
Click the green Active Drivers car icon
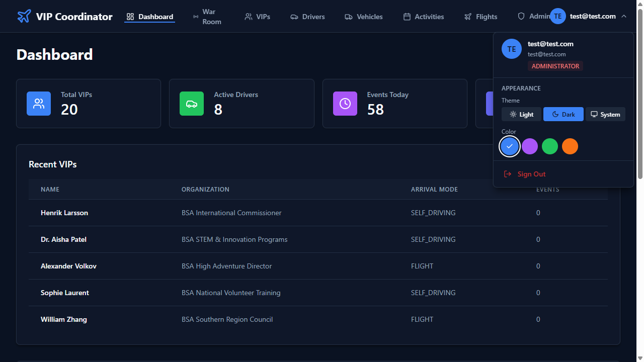(x=192, y=104)
